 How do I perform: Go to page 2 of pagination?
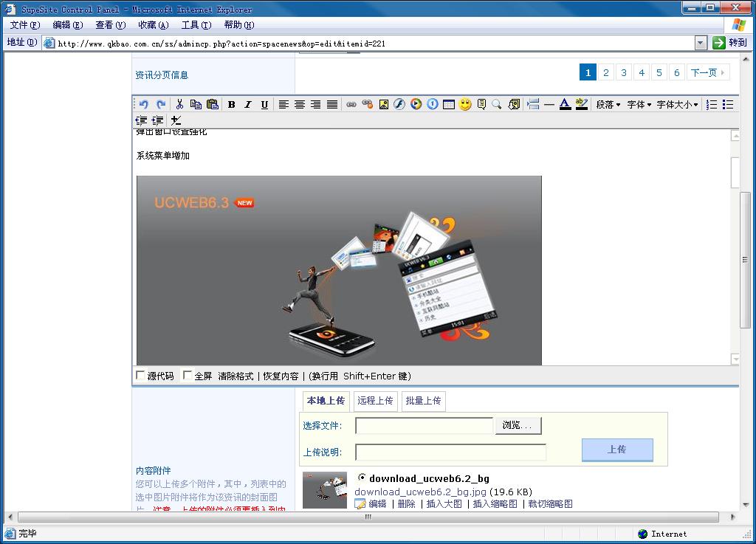[605, 73]
